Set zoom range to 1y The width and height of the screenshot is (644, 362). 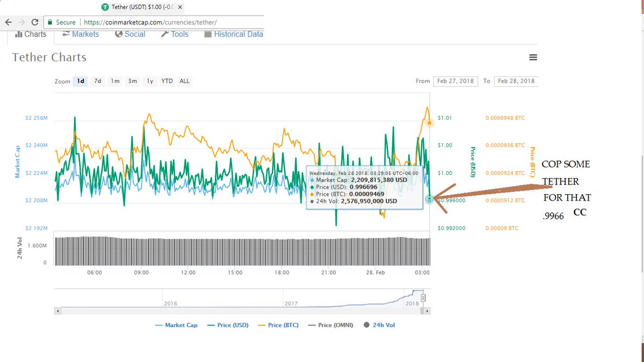click(x=150, y=81)
